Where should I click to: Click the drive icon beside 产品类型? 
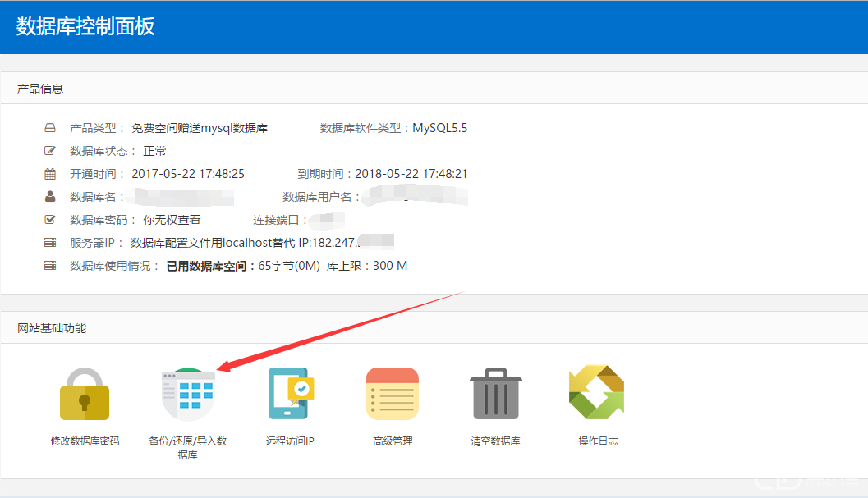(50, 128)
